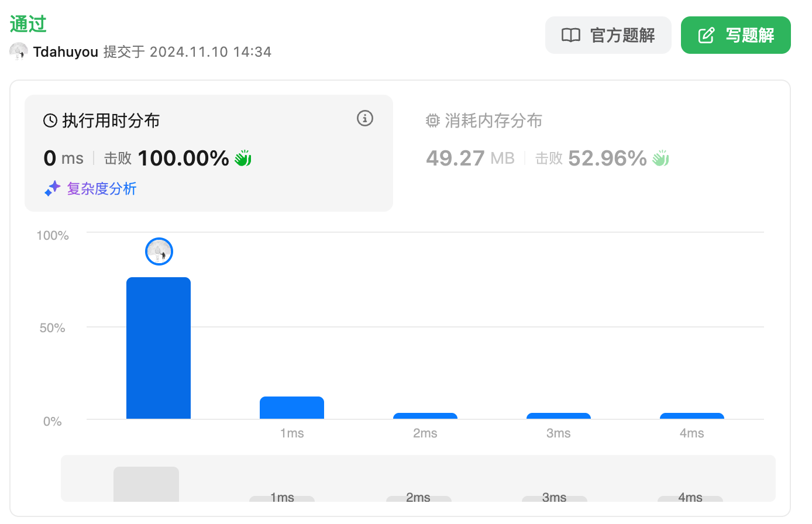This screenshot has height=524, width=812.
Task: Open the 官方题解 official solution
Action: point(608,35)
